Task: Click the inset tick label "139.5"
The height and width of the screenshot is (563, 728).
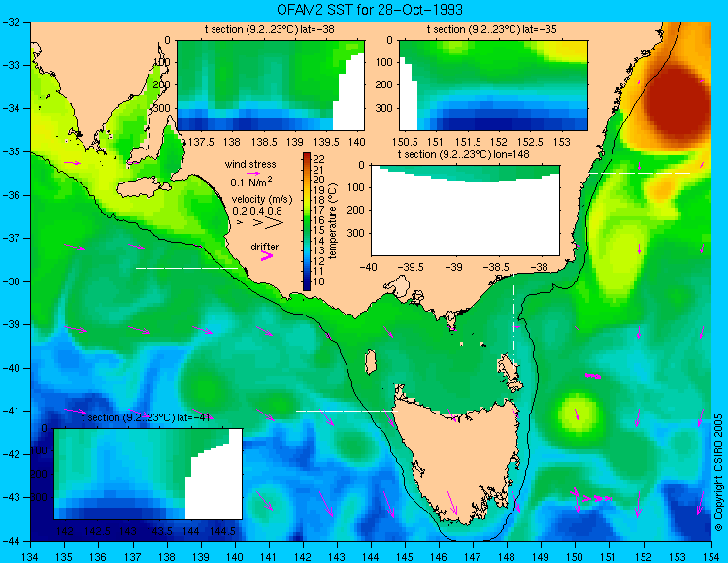Action: (327, 142)
